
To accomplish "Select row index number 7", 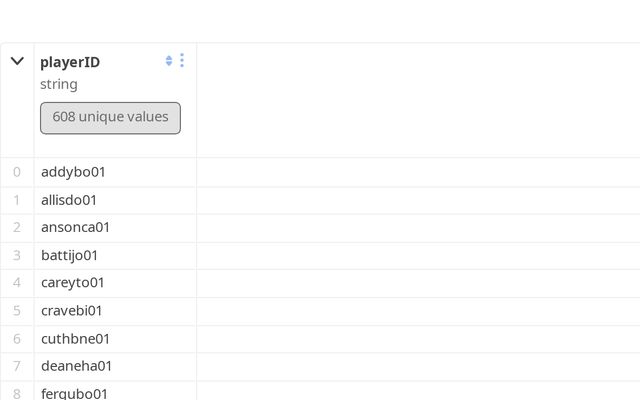I will point(17,366).
